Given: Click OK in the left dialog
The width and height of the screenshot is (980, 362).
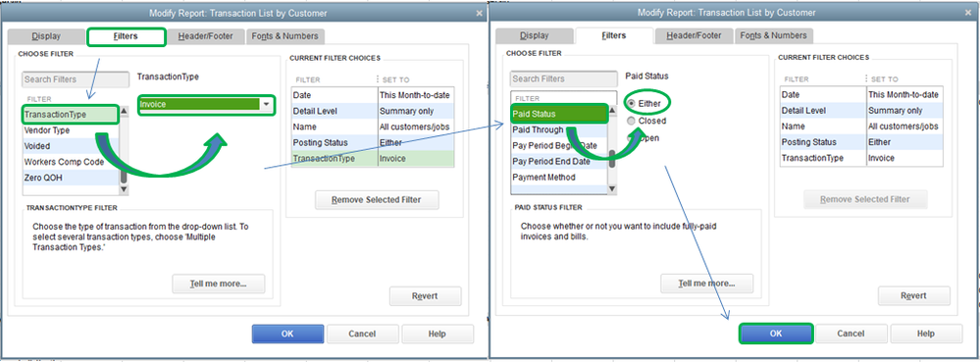Looking at the screenshot, I should click(x=287, y=334).
